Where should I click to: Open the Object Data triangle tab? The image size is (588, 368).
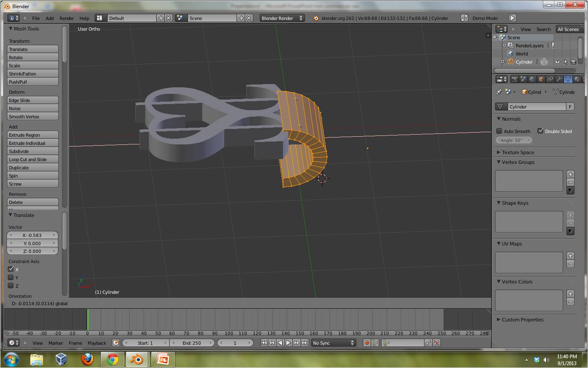tap(568, 79)
